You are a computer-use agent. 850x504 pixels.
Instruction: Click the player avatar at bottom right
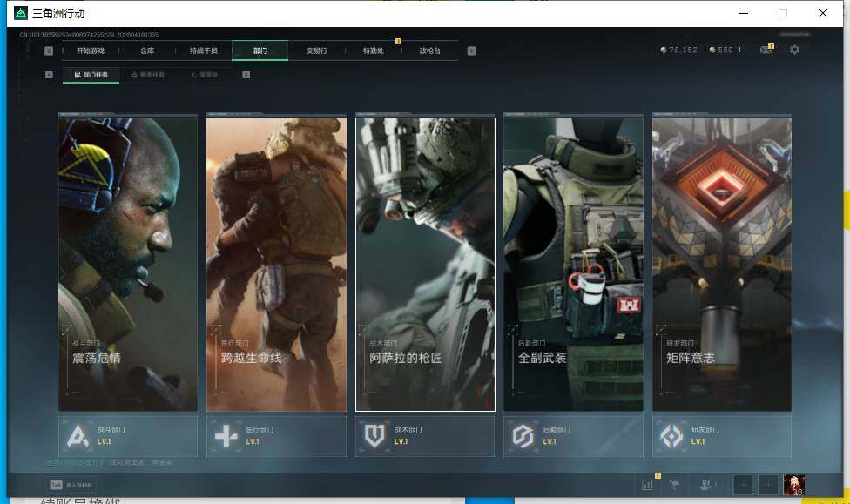(x=793, y=485)
